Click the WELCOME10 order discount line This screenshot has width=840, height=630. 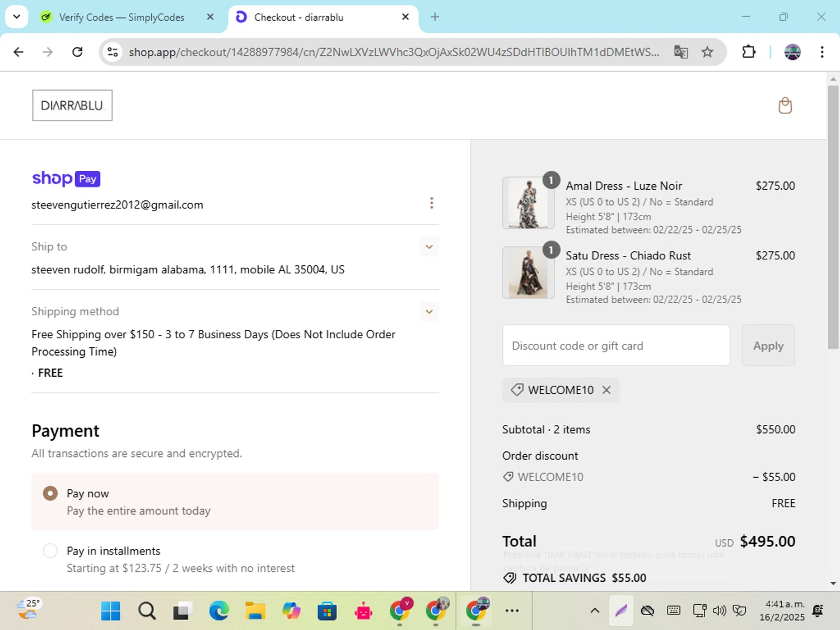coord(648,477)
